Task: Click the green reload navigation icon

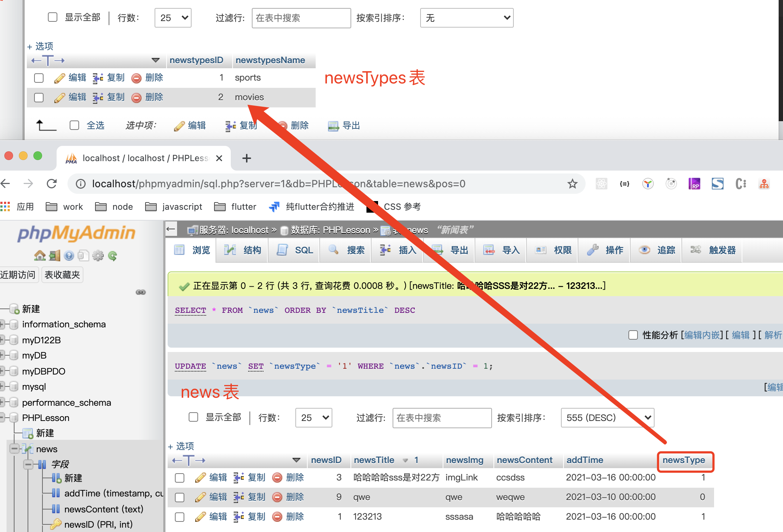Action: (x=112, y=256)
